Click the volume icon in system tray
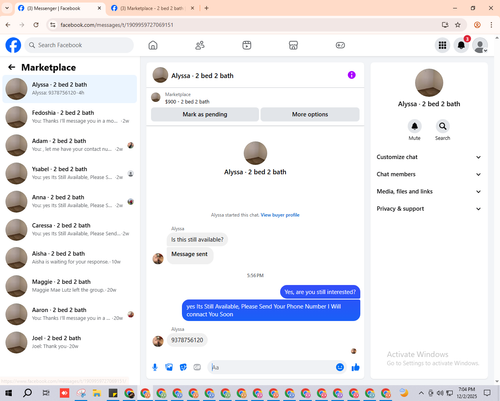This screenshot has width=500, height=401. coord(440,393)
